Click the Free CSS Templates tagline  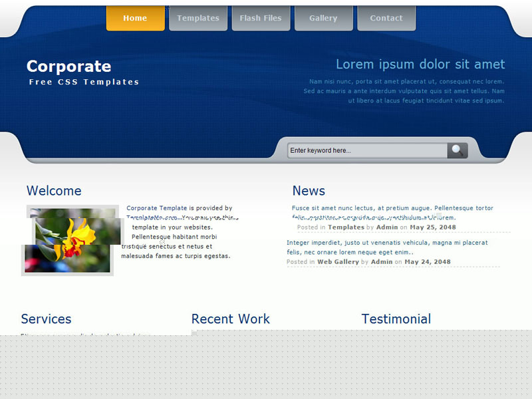point(84,82)
